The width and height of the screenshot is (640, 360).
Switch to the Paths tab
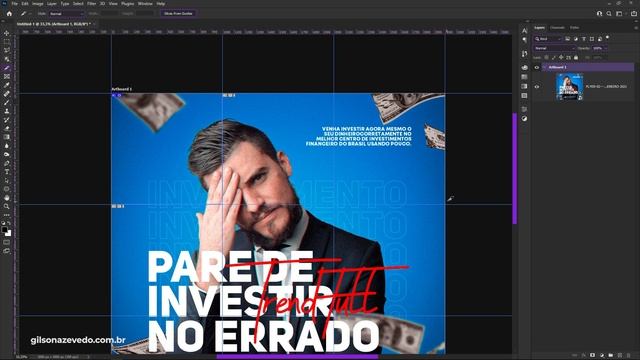(x=575, y=28)
